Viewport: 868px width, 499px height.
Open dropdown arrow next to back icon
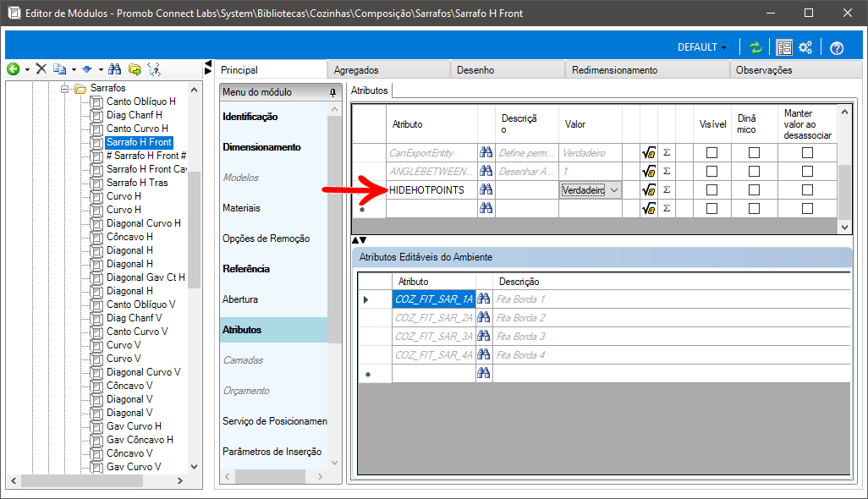(27, 69)
